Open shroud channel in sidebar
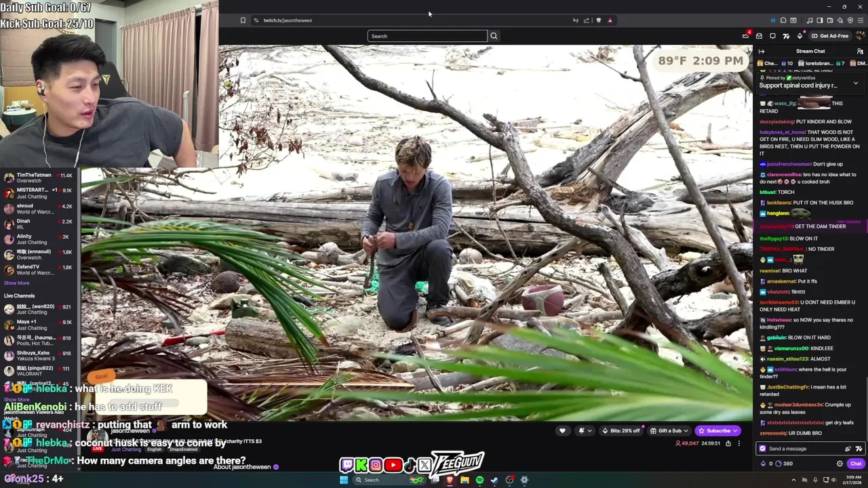Screen dimensions: 868x488 point(39,209)
